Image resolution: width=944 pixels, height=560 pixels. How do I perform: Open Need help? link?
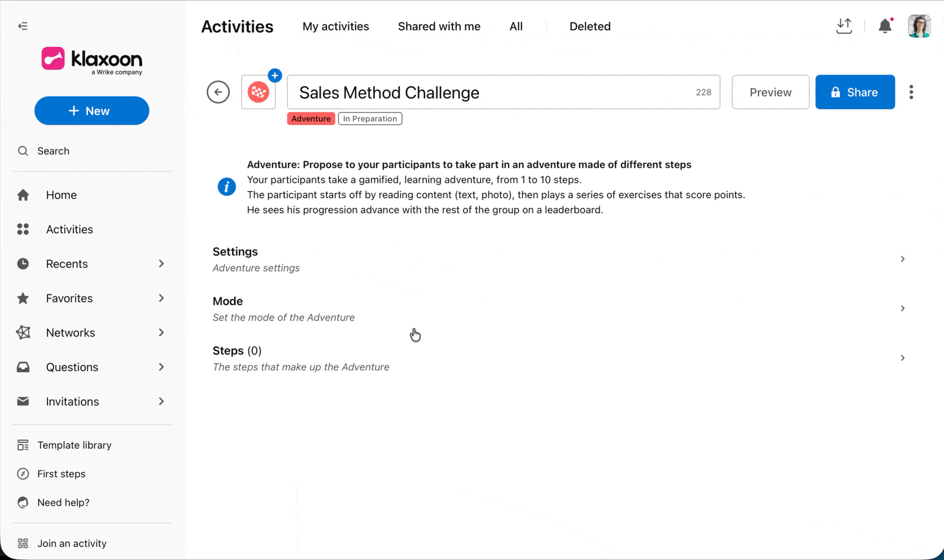[x=63, y=502]
